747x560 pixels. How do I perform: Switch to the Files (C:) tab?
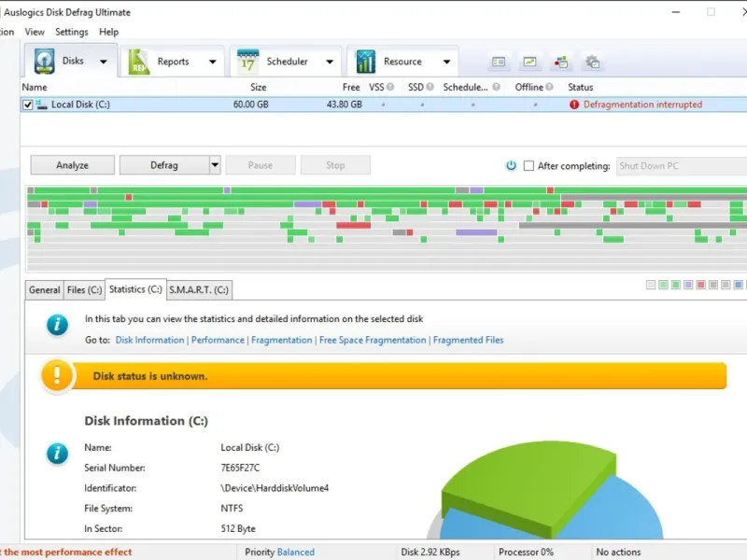tap(84, 290)
